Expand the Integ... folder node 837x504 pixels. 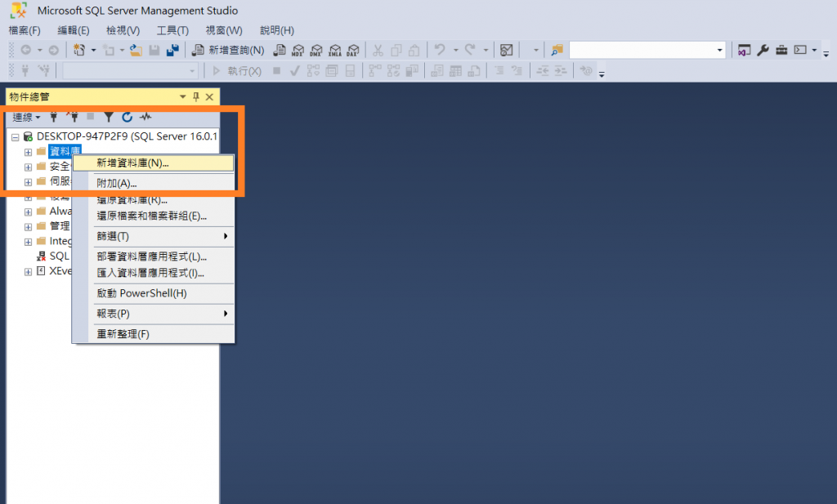[x=29, y=242]
